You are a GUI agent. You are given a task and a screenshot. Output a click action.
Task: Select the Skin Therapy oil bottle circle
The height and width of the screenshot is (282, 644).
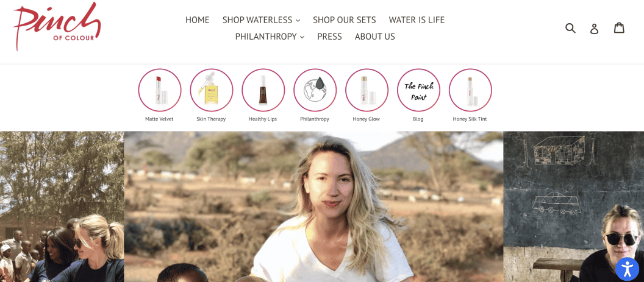click(x=211, y=90)
